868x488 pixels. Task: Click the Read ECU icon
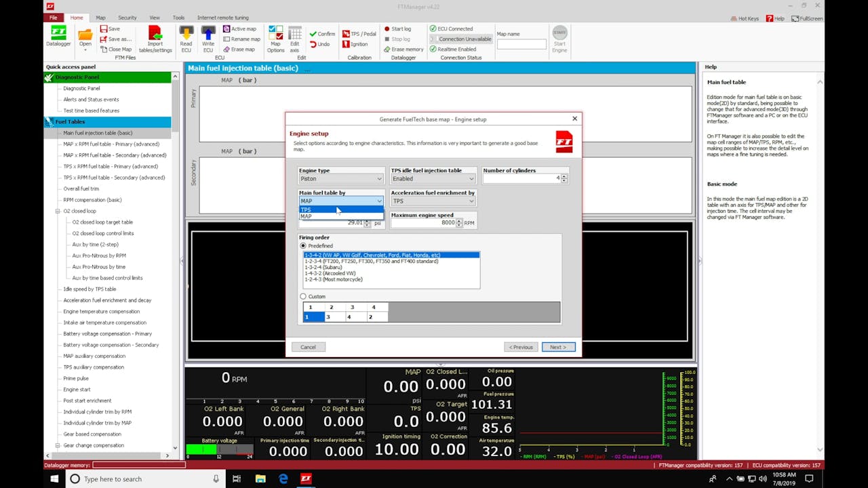(186, 37)
